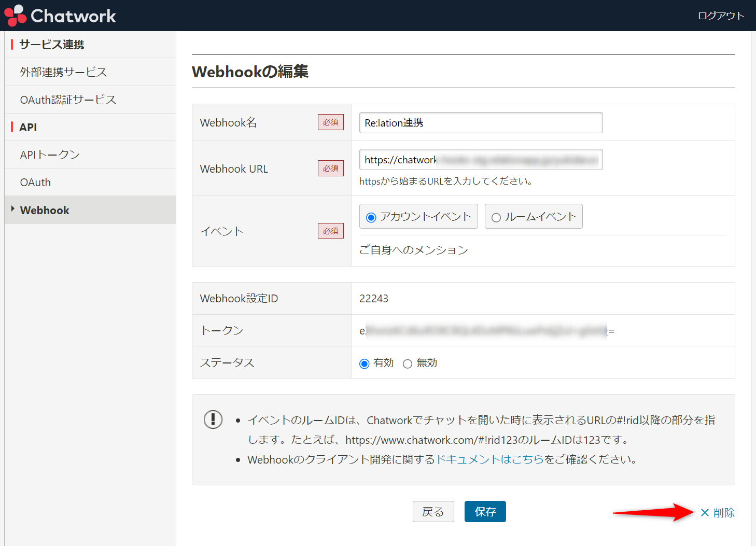Click the httpsから始まるURL hint text
Screen dimensions: 756x546
446,181
